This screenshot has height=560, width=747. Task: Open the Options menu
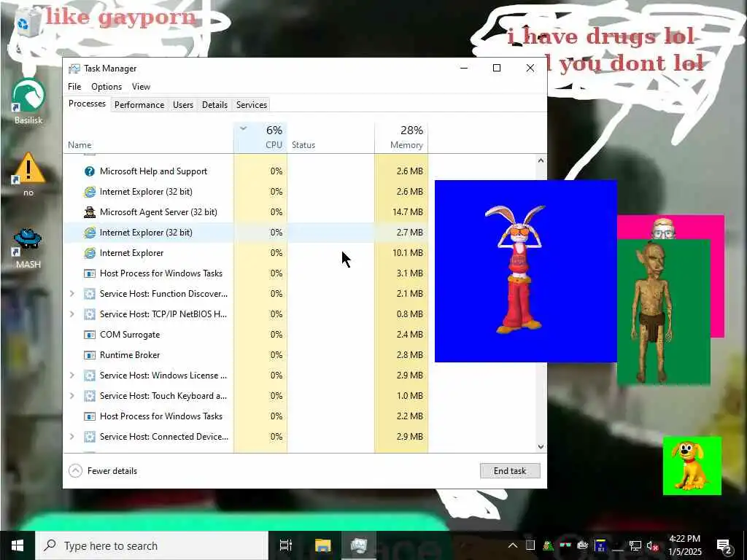coord(107,87)
